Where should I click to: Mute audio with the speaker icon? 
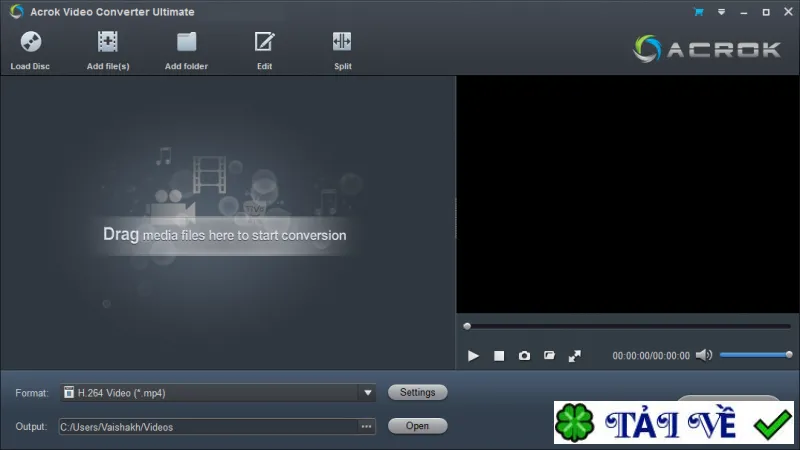point(704,355)
